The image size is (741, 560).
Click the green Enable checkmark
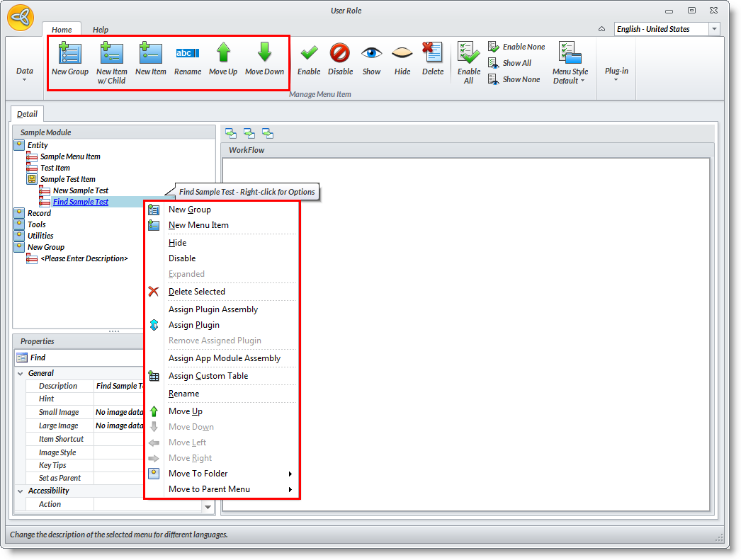point(309,54)
